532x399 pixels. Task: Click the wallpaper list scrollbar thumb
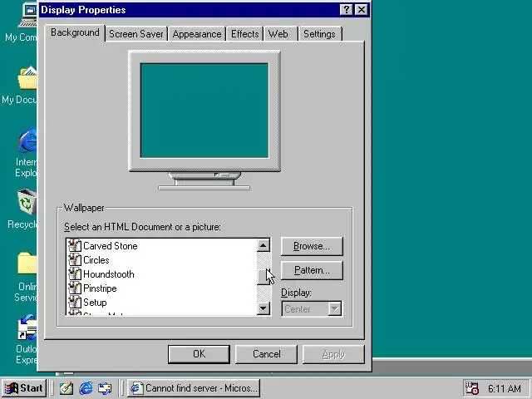[264, 277]
